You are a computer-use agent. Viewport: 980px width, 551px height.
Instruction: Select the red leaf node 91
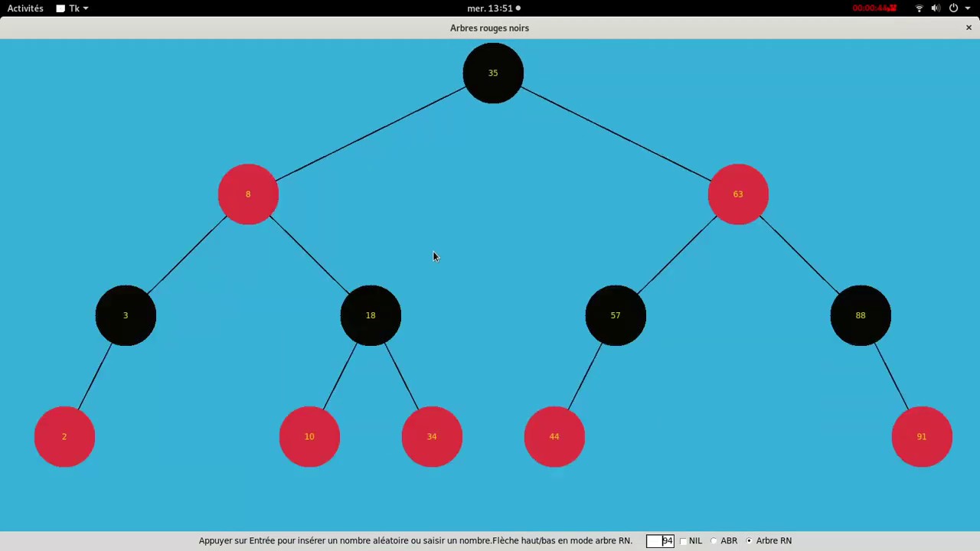point(922,436)
